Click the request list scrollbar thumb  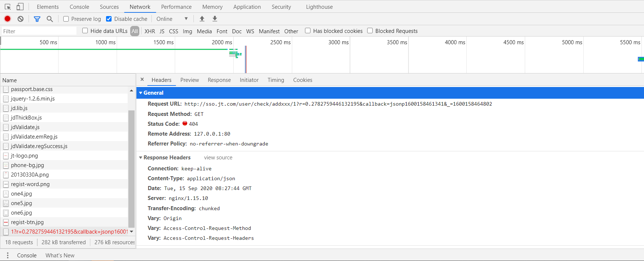tap(131, 168)
